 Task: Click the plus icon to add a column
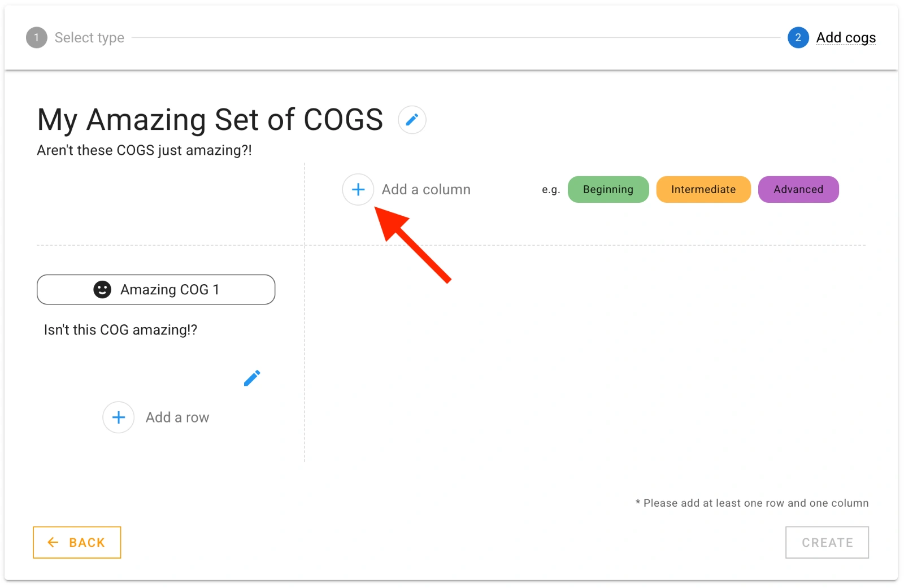pos(358,189)
